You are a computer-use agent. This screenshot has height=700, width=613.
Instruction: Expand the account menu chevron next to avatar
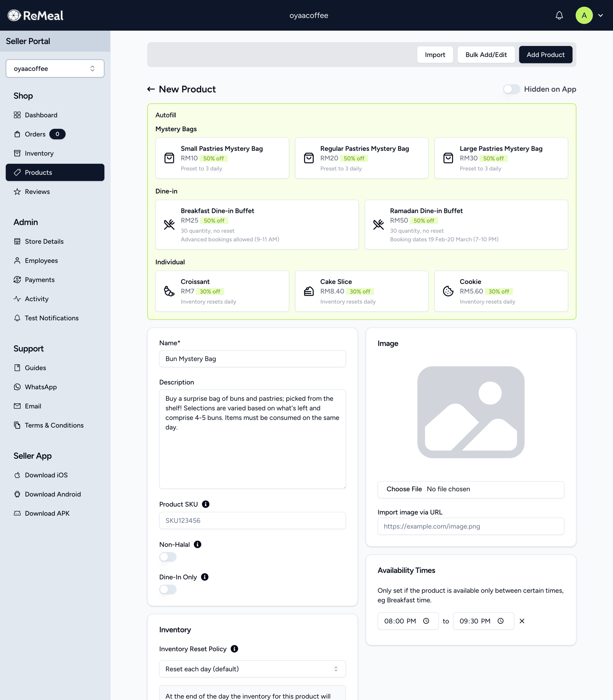tap(601, 15)
